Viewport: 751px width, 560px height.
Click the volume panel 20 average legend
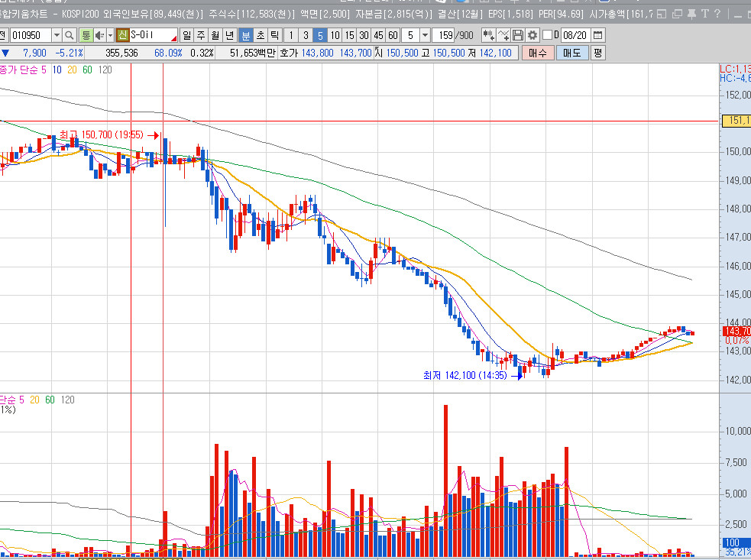tap(34, 400)
